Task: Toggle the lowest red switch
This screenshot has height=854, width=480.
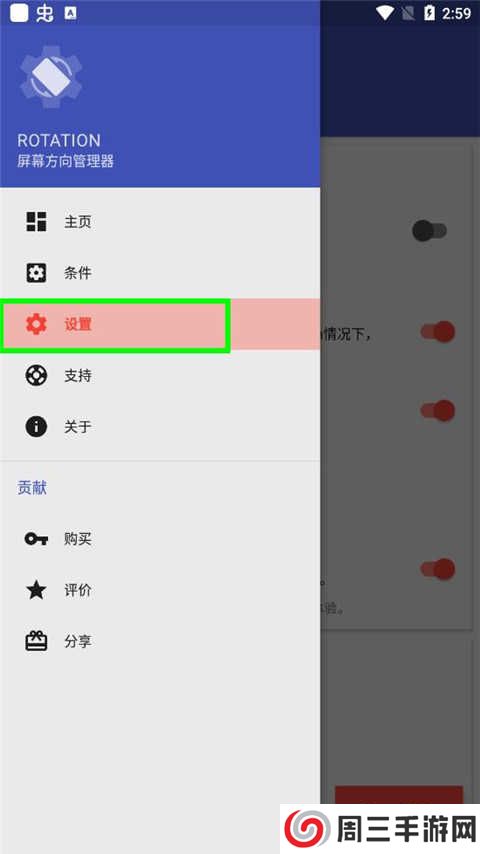Action: click(438, 569)
